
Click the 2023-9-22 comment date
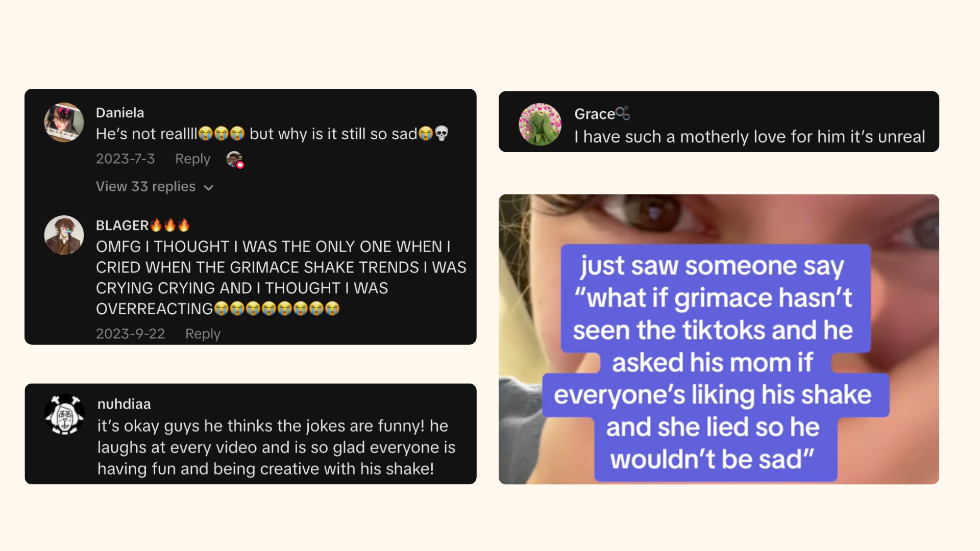tap(130, 334)
